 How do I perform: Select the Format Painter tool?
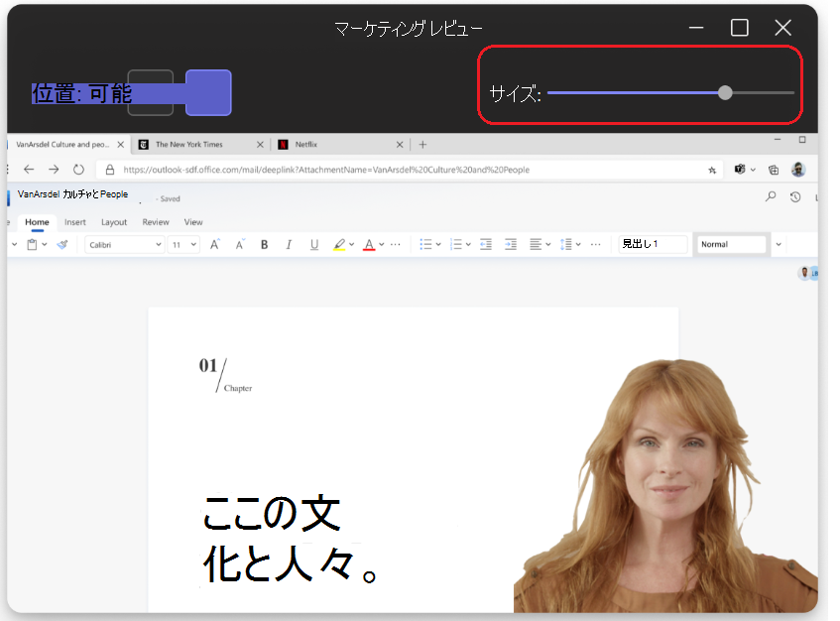tap(62, 244)
